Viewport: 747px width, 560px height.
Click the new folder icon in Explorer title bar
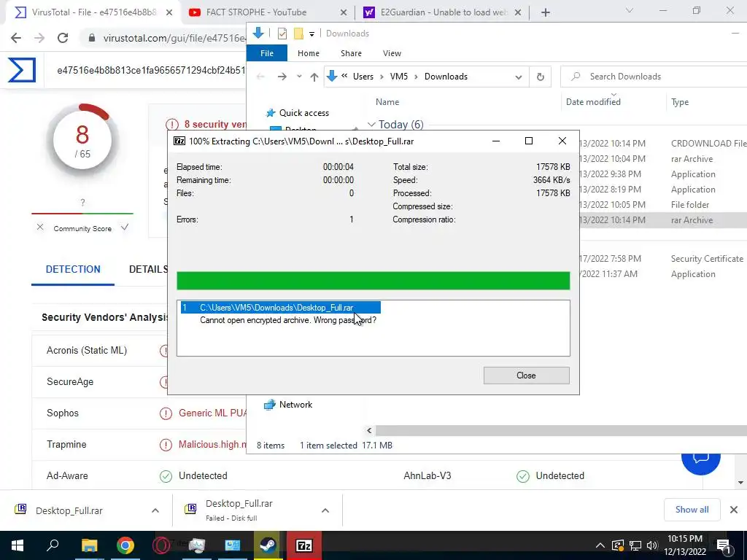(x=298, y=34)
